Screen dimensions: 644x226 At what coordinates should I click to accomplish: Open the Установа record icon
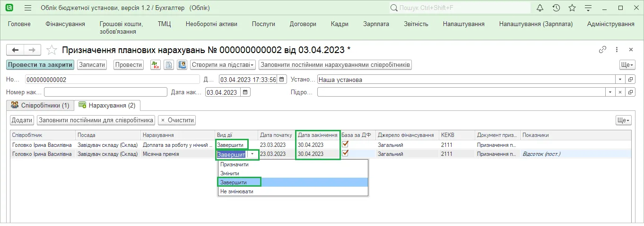(630, 80)
